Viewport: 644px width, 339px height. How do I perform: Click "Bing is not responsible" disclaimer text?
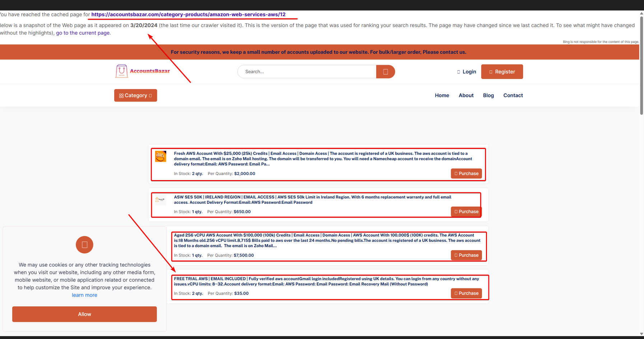[601, 42]
